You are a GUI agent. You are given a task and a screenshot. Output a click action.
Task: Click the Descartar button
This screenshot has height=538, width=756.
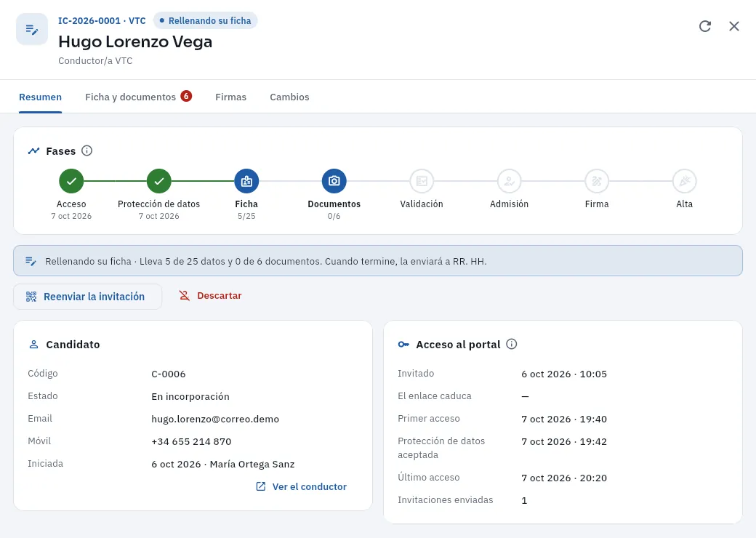[x=210, y=295]
